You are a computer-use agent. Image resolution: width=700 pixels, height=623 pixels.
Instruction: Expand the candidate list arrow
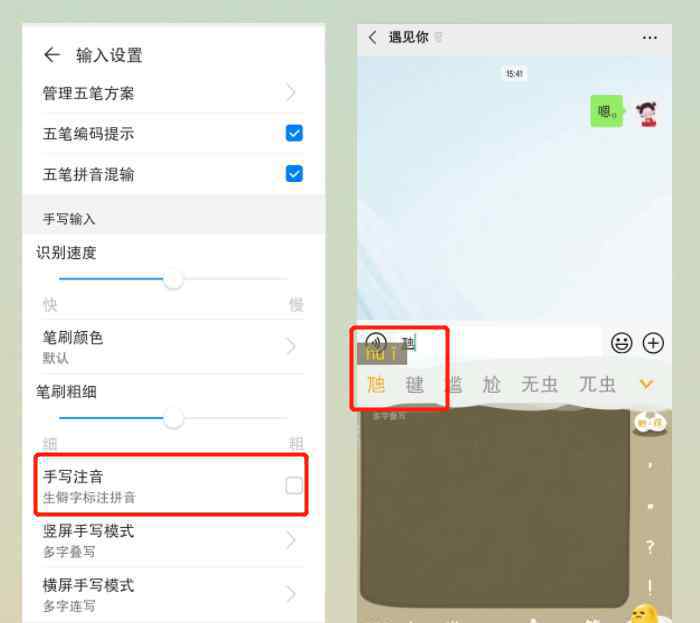point(646,384)
